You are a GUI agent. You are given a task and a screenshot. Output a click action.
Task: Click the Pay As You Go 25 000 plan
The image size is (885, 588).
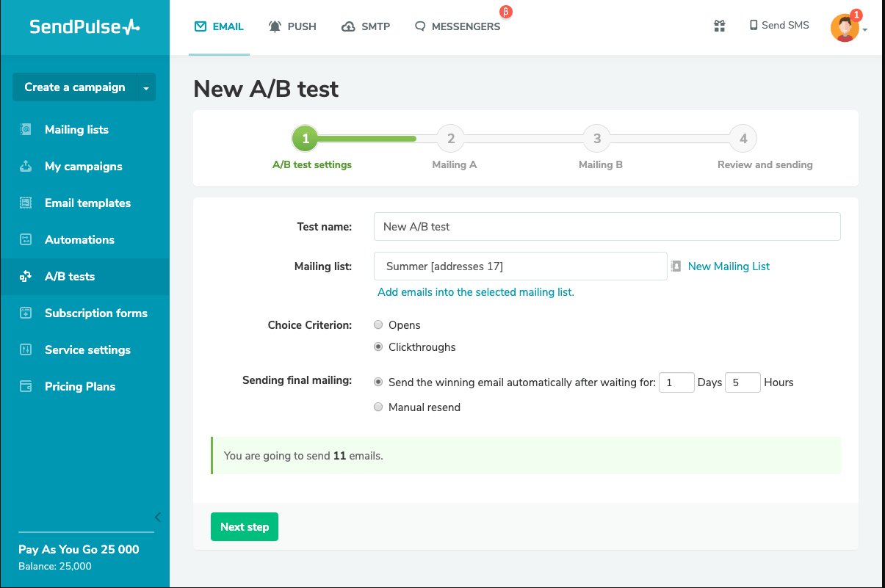pyautogui.click(x=79, y=550)
